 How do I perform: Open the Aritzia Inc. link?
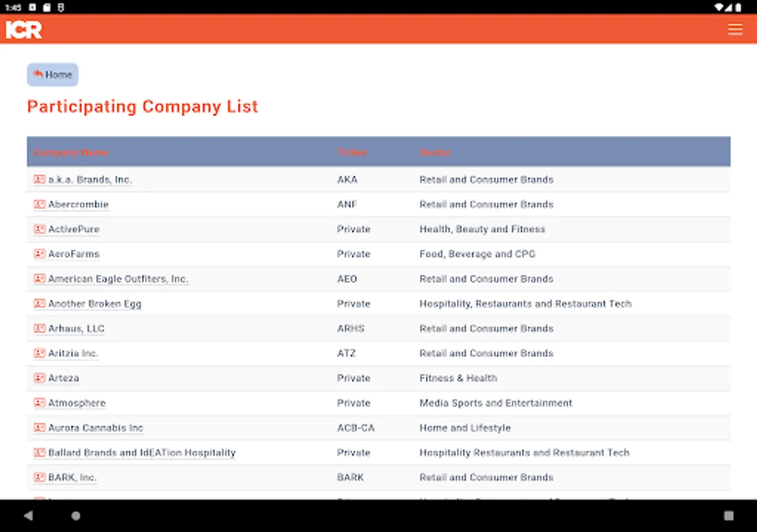(x=73, y=353)
